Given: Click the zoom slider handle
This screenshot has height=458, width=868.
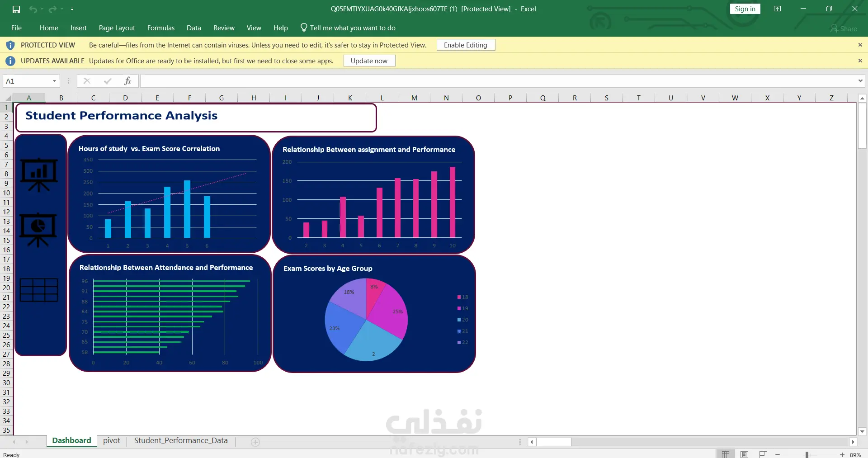Looking at the screenshot, I should (x=807, y=454).
